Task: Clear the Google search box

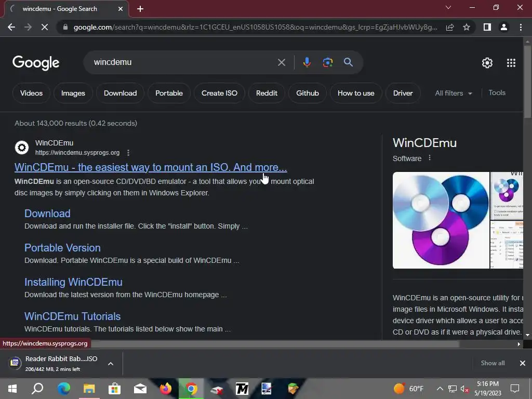Action: [x=281, y=62]
